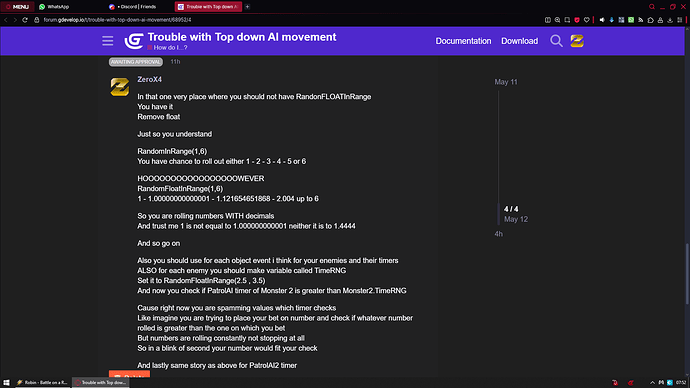Viewport: 690px width, 388px height.
Task: Jump to May 11 on topic timeline
Action: coord(506,82)
